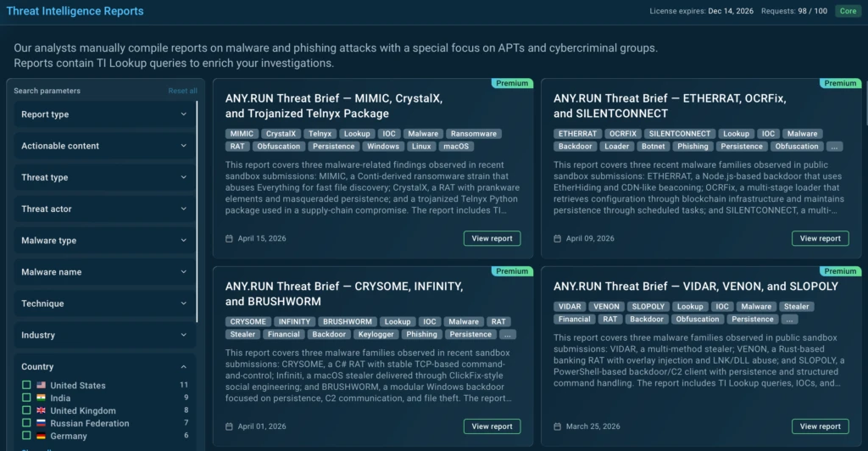Click the calendar icon next to April 01, 2026
868x451 pixels.
coord(229,426)
